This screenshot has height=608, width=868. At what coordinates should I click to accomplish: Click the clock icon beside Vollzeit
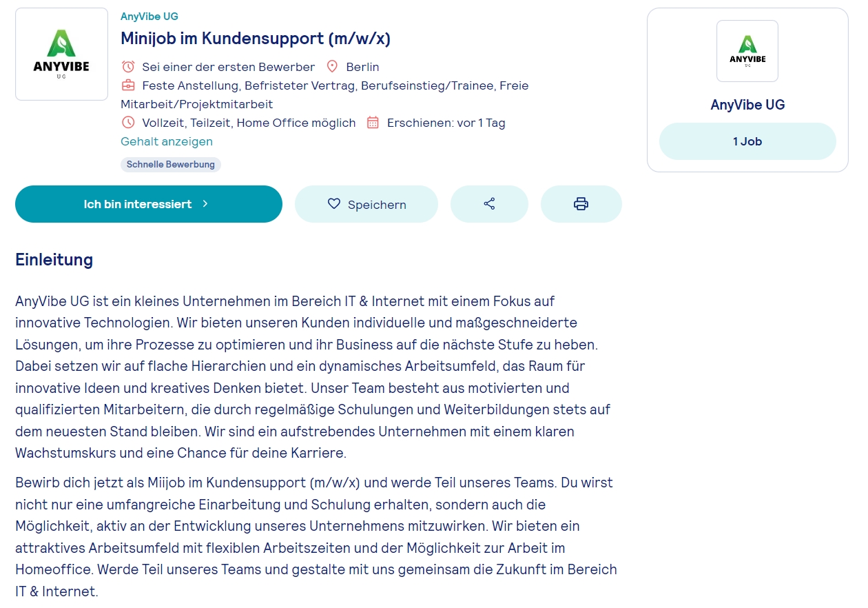(128, 123)
